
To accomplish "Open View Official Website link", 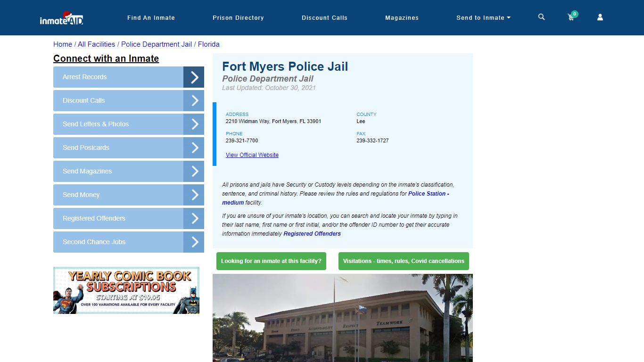I will click(x=252, y=155).
